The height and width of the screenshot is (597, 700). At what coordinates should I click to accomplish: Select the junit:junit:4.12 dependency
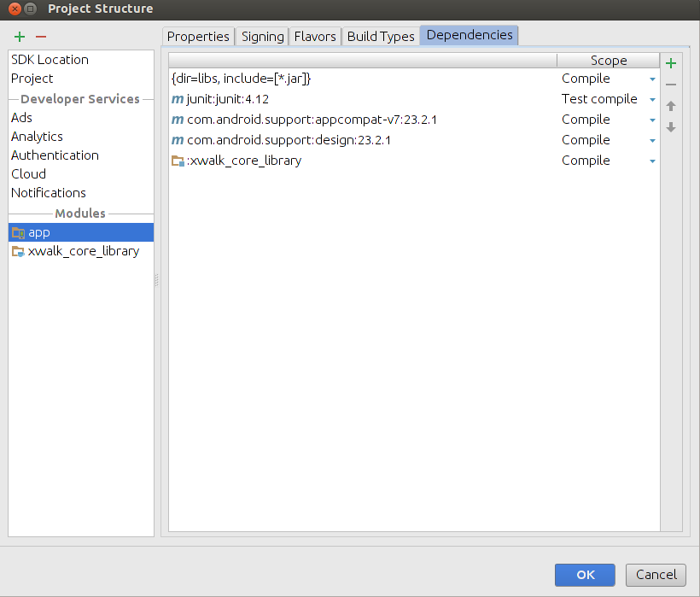228,99
